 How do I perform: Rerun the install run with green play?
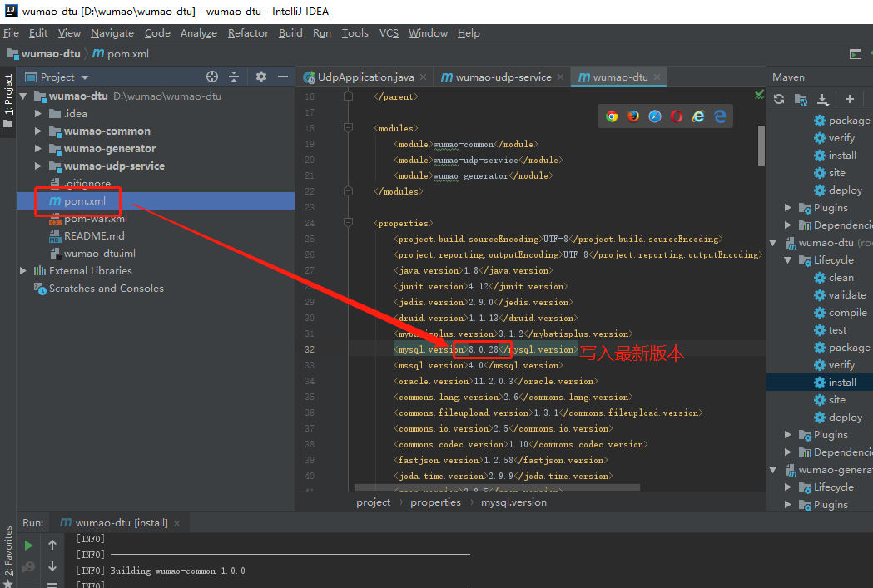click(x=28, y=545)
